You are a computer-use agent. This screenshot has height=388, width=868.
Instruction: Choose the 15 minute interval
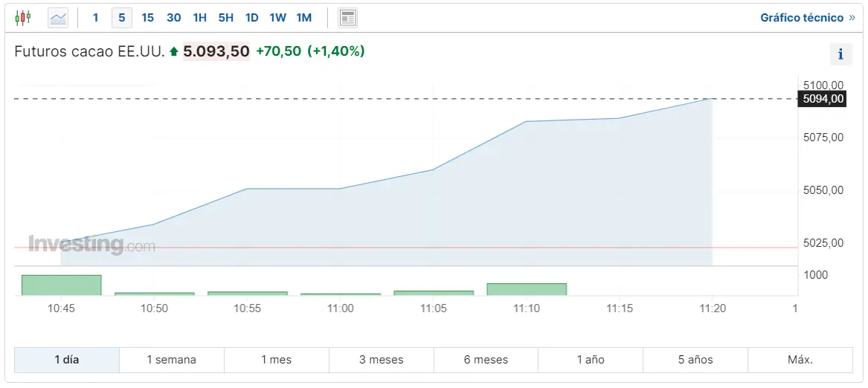point(147,18)
